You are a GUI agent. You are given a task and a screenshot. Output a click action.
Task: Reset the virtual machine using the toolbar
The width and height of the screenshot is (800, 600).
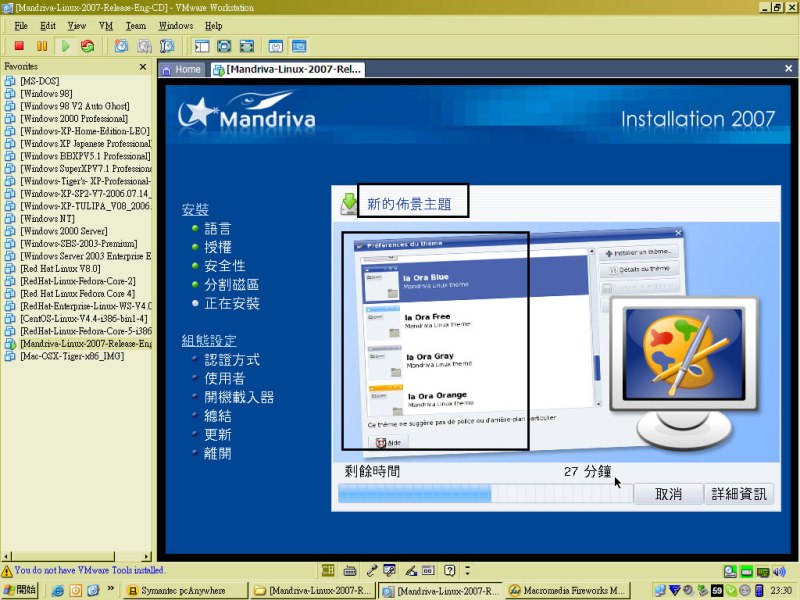coord(88,46)
